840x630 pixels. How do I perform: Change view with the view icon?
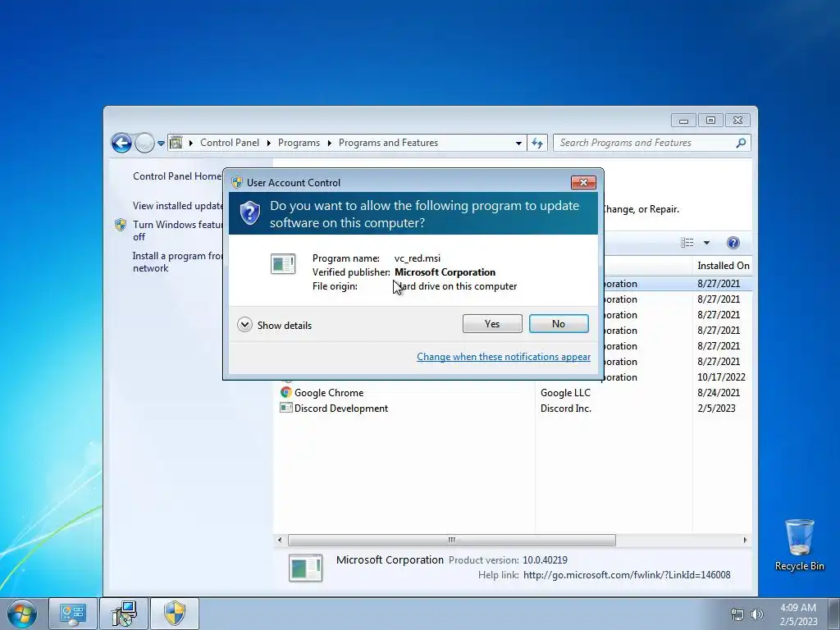click(687, 243)
